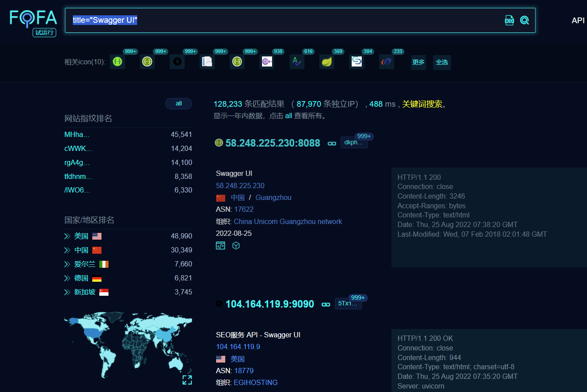Select the related icon with 304 count
Image resolution: width=587 pixels, height=392 pixels.
coord(357,62)
